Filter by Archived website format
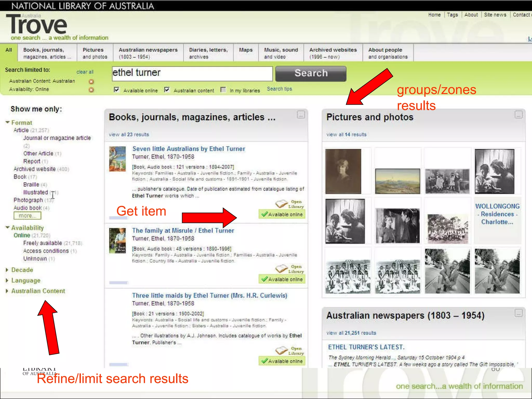 click(x=35, y=169)
